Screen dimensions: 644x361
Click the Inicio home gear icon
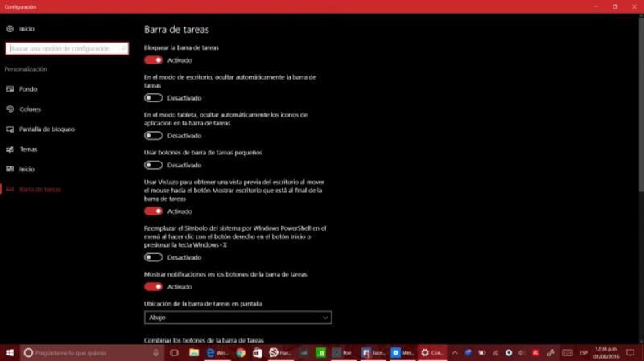10,29
